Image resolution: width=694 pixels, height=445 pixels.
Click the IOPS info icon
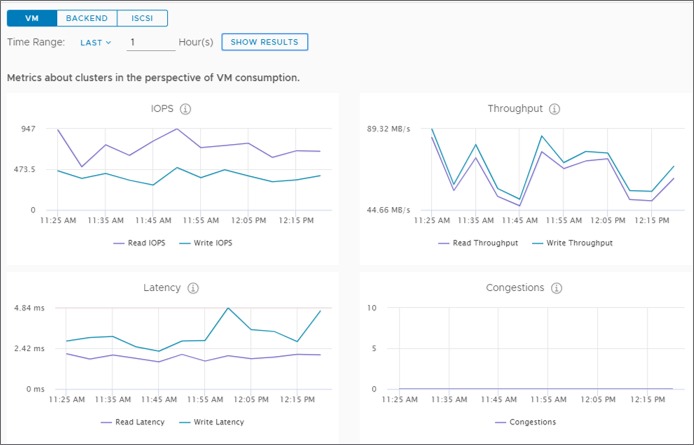(x=186, y=109)
